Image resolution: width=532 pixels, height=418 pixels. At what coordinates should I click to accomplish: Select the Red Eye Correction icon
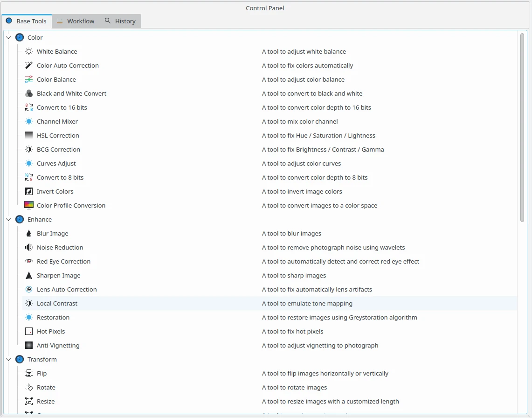click(x=29, y=261)
